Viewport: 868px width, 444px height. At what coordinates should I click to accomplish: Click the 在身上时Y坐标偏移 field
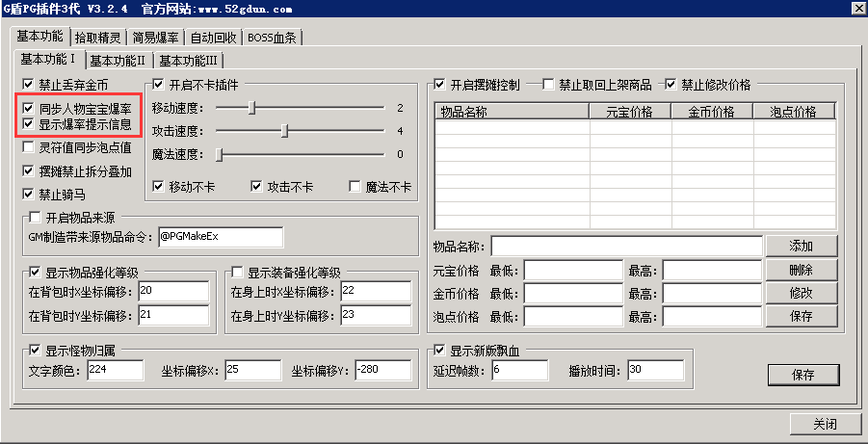(x=376, y=315)
